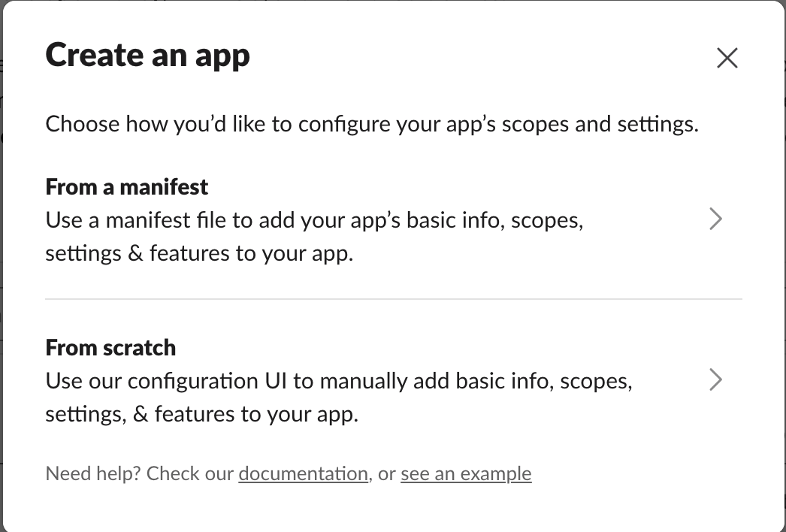Screen dimensions: 786x532
Task: Click the word 'manifest' in bold heading
Action: [x=167, y=186]
